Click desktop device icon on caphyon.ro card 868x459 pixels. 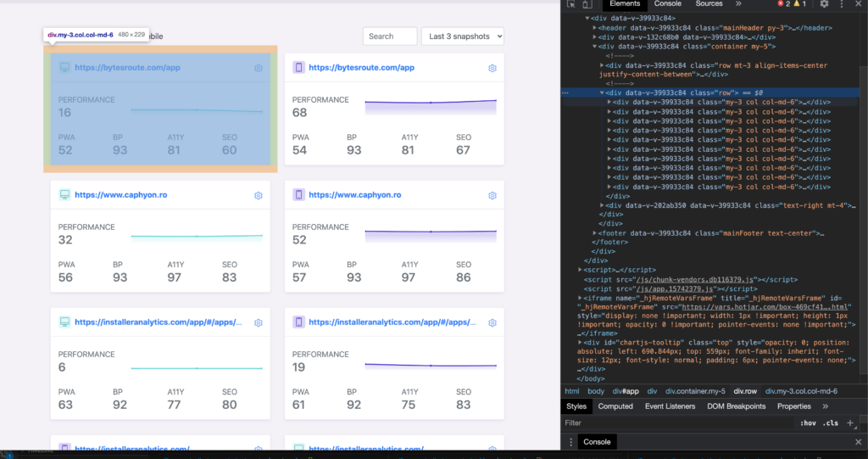coord(64,194)
